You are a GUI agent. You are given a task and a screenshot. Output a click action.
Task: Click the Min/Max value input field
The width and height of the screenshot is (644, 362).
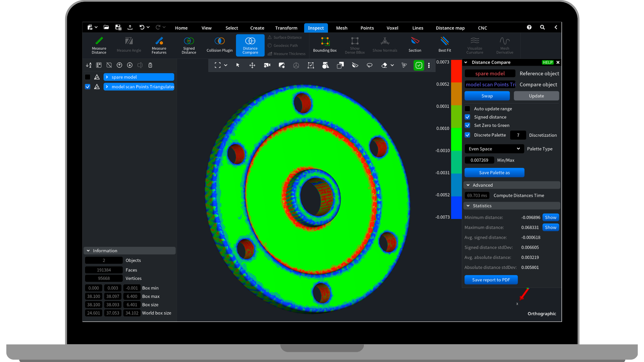[x=479, y=160]
